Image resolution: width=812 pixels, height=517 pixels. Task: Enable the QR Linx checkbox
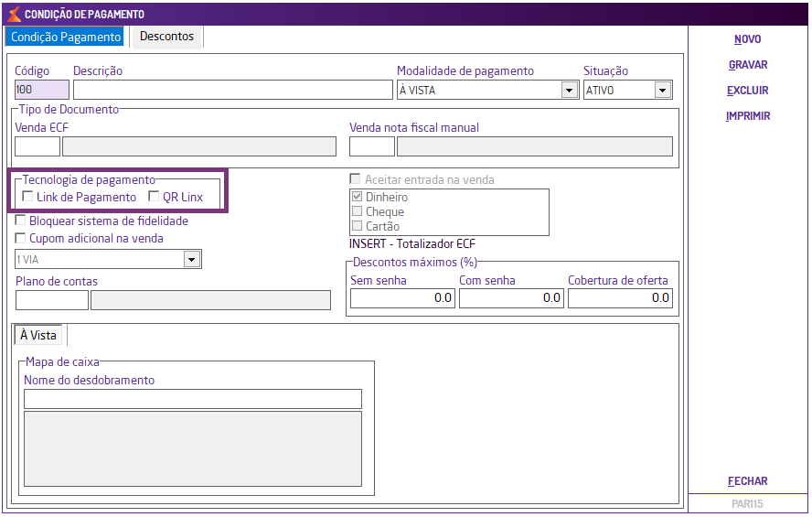pos(154,197)
